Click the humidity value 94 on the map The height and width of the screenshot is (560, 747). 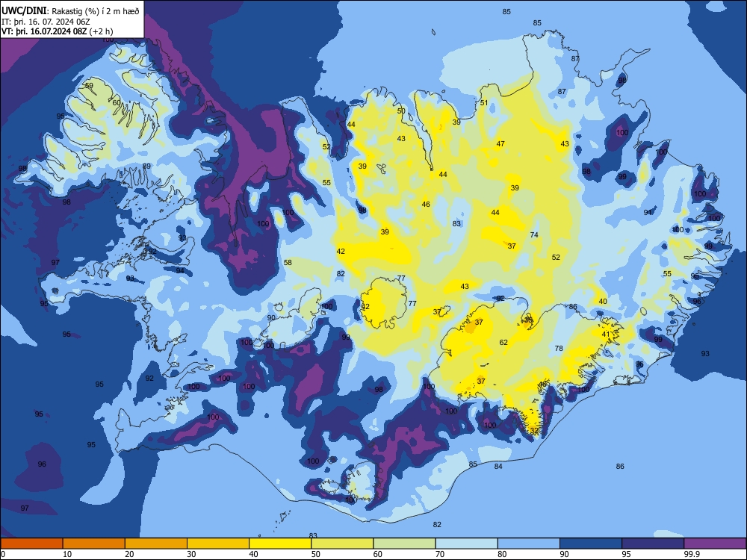pos(179,270)
